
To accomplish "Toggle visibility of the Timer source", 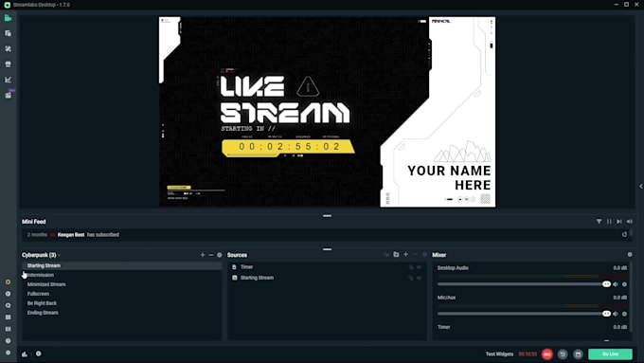I will click(420, 267).
